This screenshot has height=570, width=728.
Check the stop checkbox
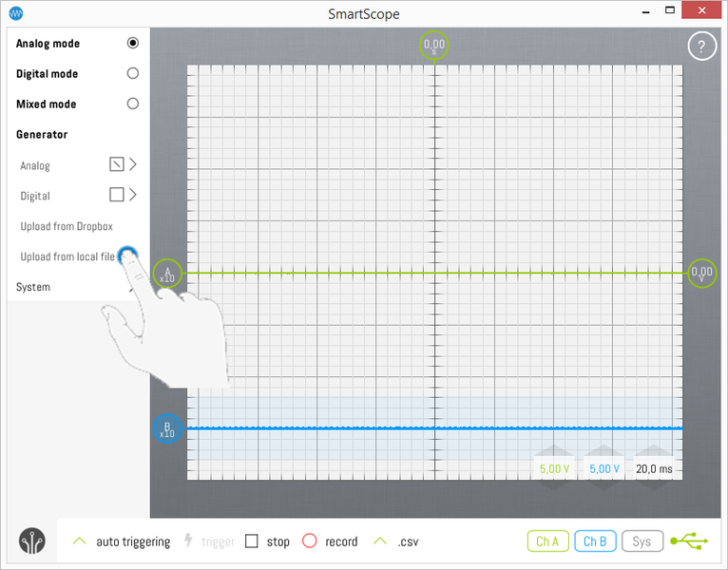[x=252, y=541]
